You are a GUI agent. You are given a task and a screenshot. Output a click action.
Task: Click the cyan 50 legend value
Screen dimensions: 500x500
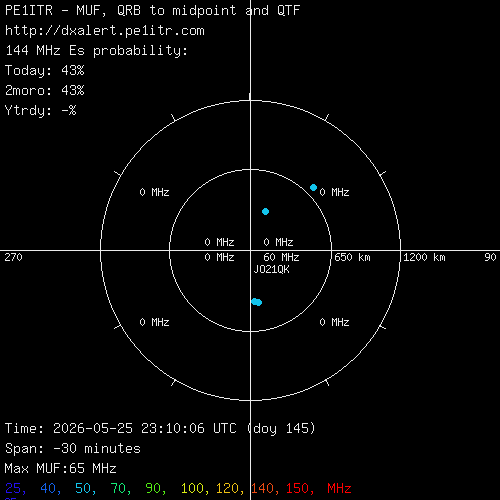[x=85, y=489]
